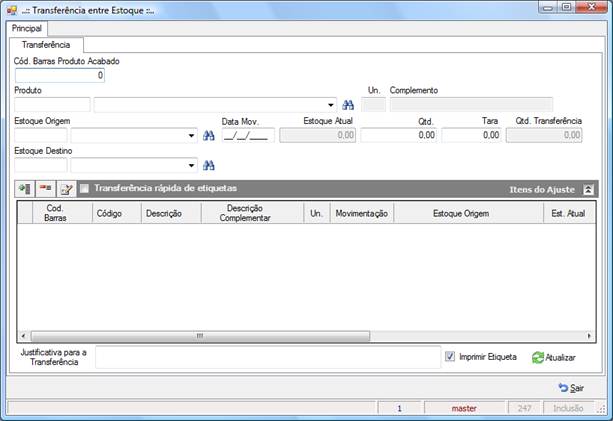The image size is (613, 421).
Task: Click the remove item icon in grid toolbar
Action: pyautogui.click(x=46, y=189)
